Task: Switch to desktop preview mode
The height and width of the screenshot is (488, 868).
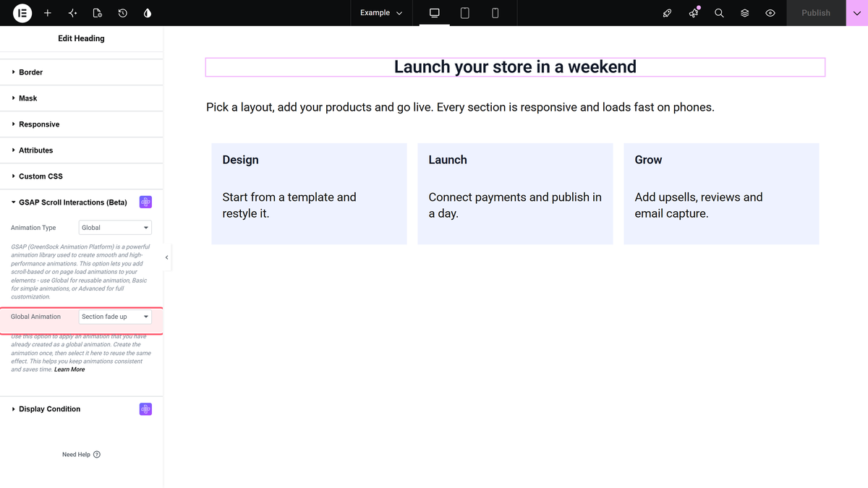Action: tap(435, 13)
